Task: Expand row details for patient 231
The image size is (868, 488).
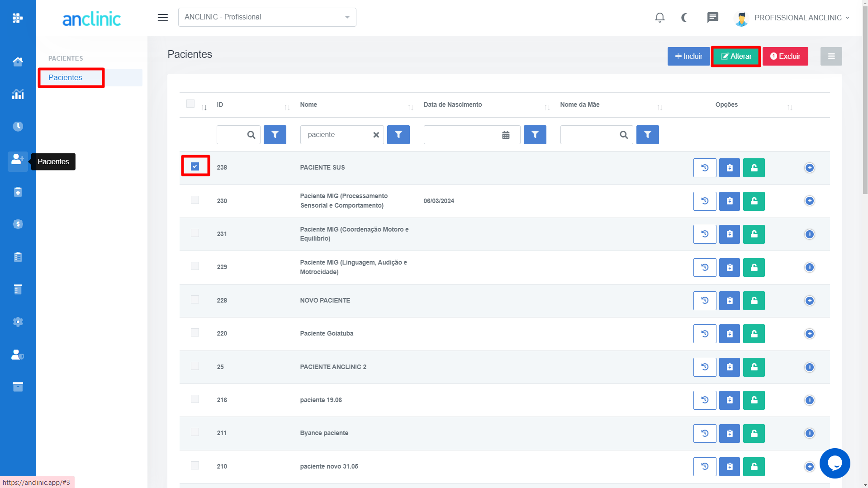Action: pyautogui.click(x=810, y=234)
